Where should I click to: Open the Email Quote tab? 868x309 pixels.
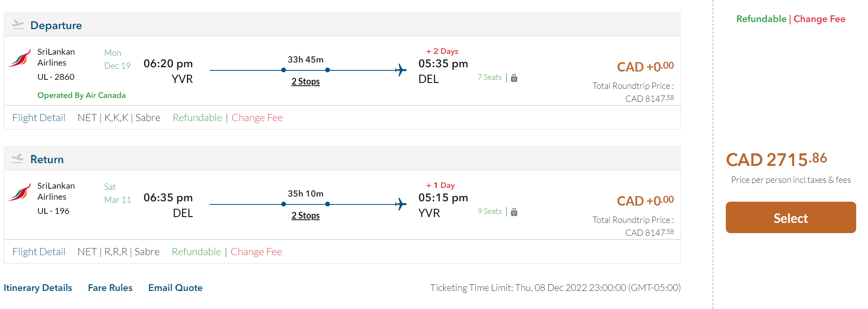pos(175,288)
